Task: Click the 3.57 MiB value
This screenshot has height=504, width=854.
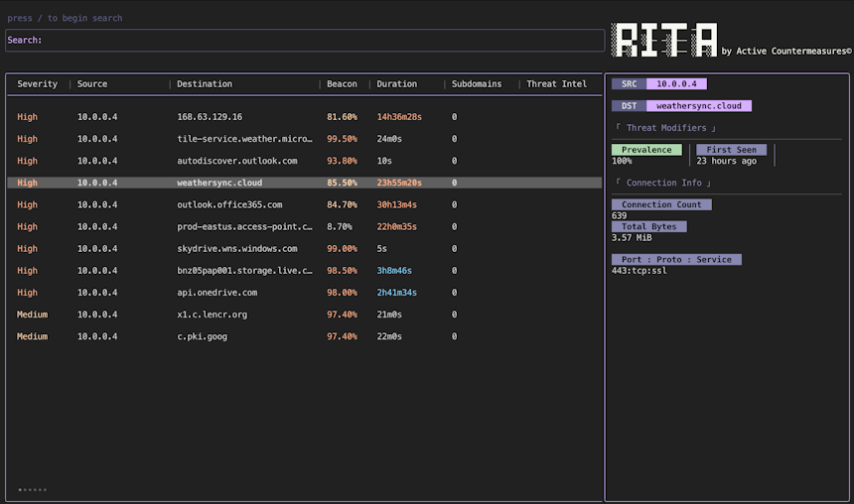Action: (x=632, y=238)
